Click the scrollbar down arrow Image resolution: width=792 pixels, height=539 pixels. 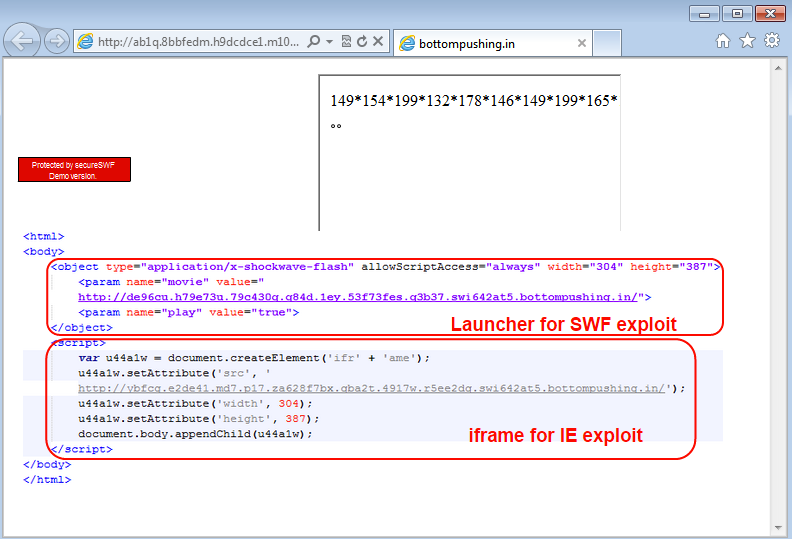tap(778, 528)
